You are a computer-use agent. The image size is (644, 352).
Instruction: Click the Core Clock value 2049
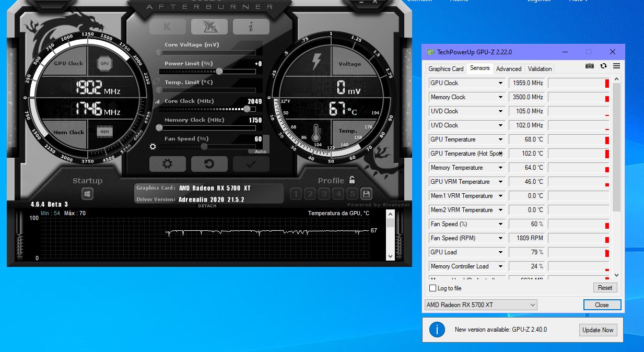pyautogui.click(x=255, y=101)
